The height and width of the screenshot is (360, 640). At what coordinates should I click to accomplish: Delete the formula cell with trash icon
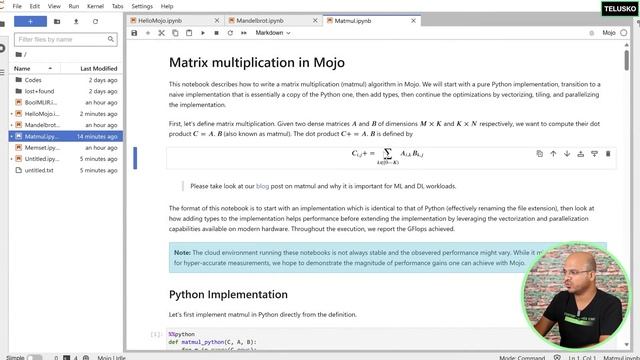coord(608,153)
